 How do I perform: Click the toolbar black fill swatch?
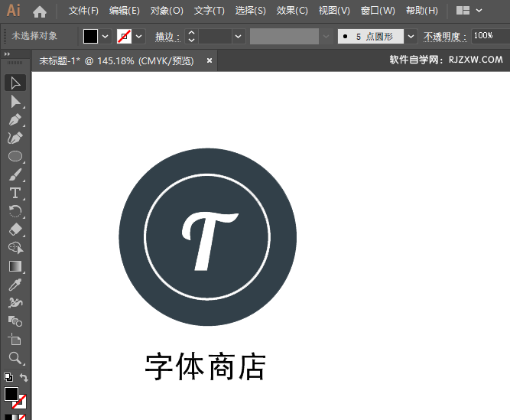point(11,394)
